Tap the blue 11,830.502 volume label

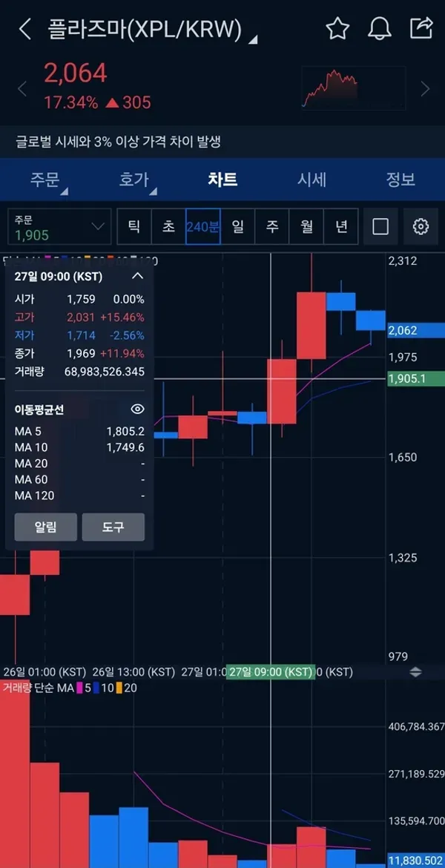pyautogui.click(x=415, y=861)
